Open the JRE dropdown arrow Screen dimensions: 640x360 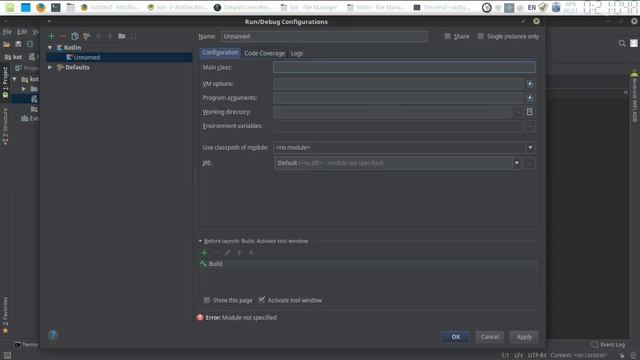(x=516, y=163)
